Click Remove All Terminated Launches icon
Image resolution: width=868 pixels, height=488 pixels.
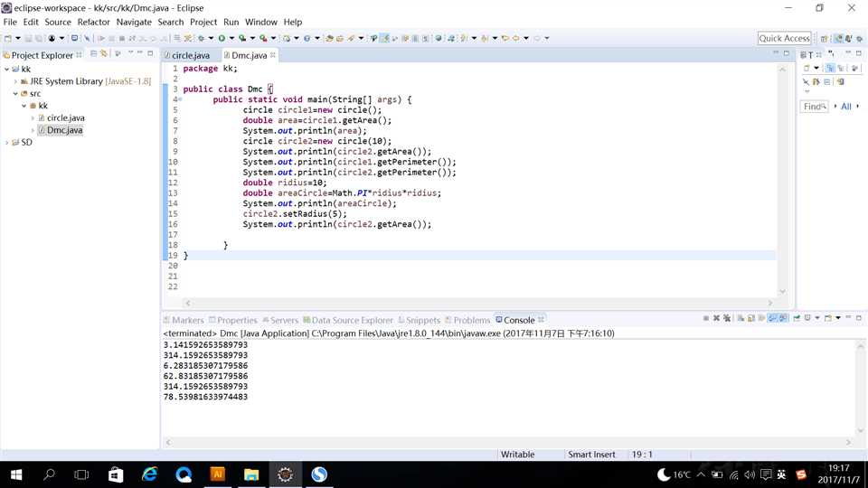(727, 318)
